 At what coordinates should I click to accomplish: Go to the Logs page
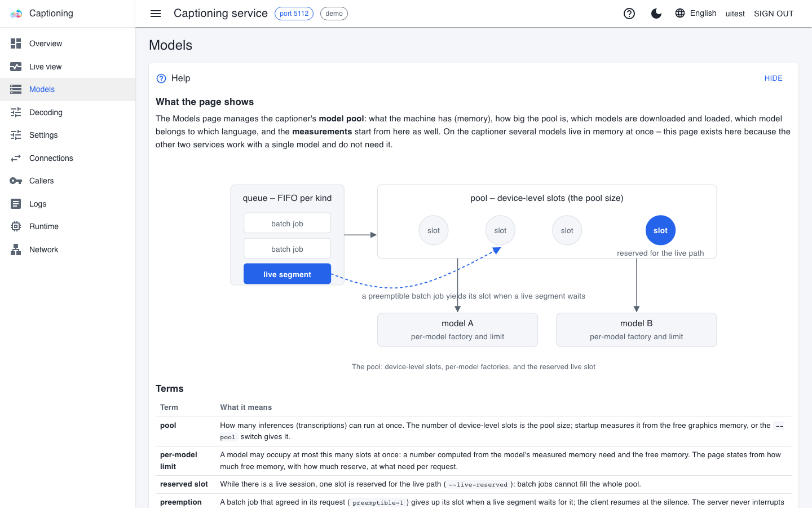pyautogui.click(x=68, y=204)
